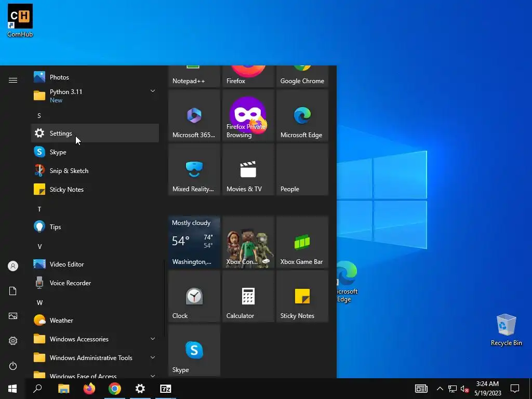Open the Microsoft Edge tile
The height and width of the screenshot is (399, 532).
[x=302, y=115]
